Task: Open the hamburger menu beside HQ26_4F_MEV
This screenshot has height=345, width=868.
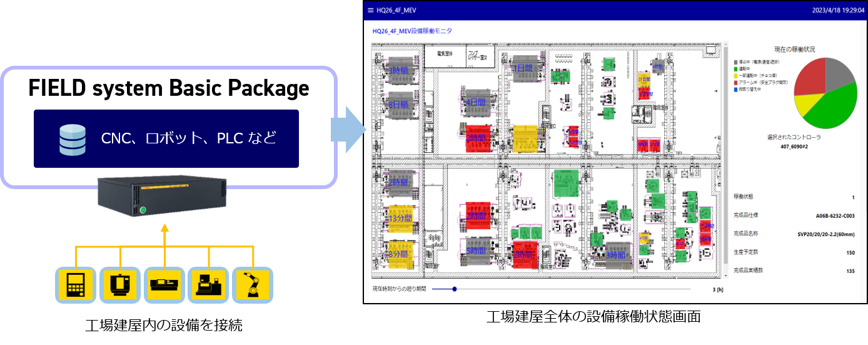Action: pyautogui.click(x=370, y=11)
